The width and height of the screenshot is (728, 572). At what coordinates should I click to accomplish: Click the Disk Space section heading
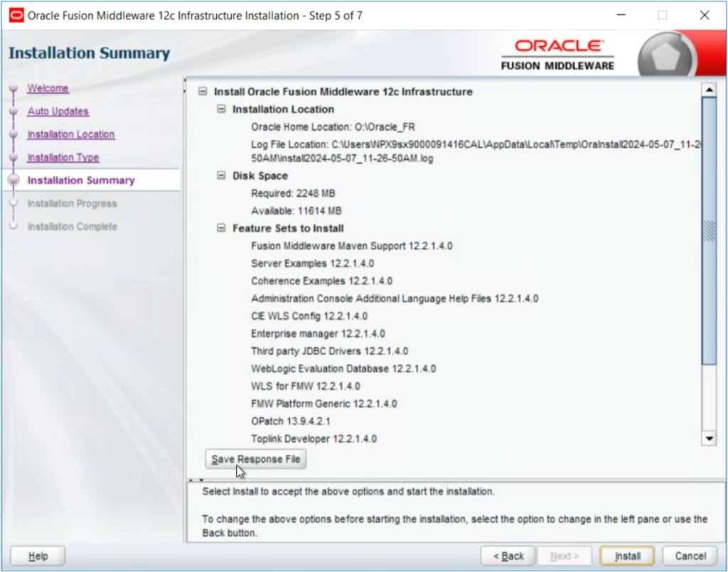click(260, 176)
